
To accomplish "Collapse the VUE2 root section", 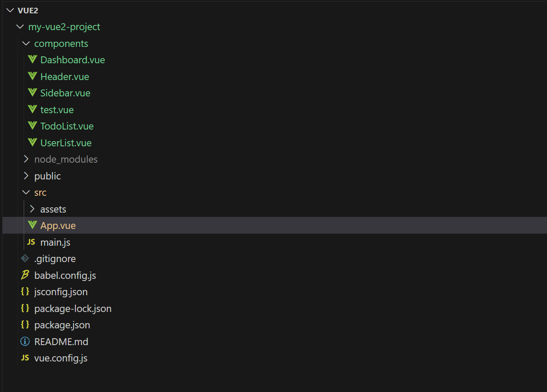I will point(10,10).
